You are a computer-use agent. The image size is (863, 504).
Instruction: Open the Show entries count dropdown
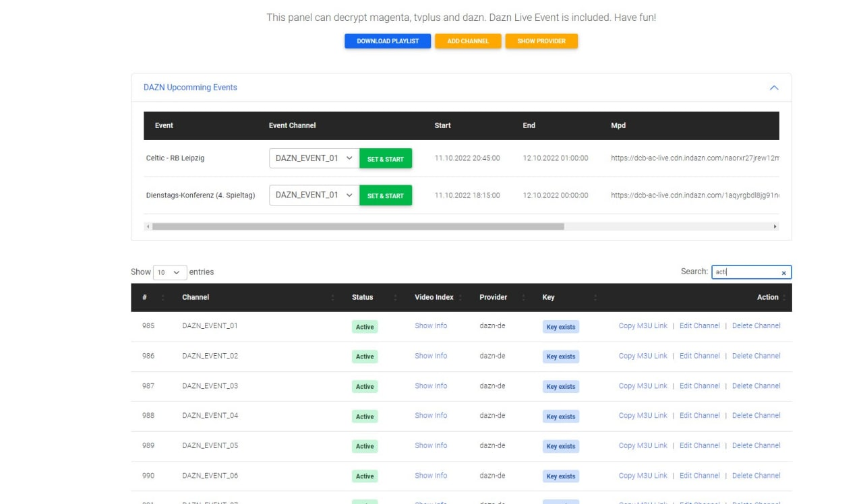click(170, 272)
